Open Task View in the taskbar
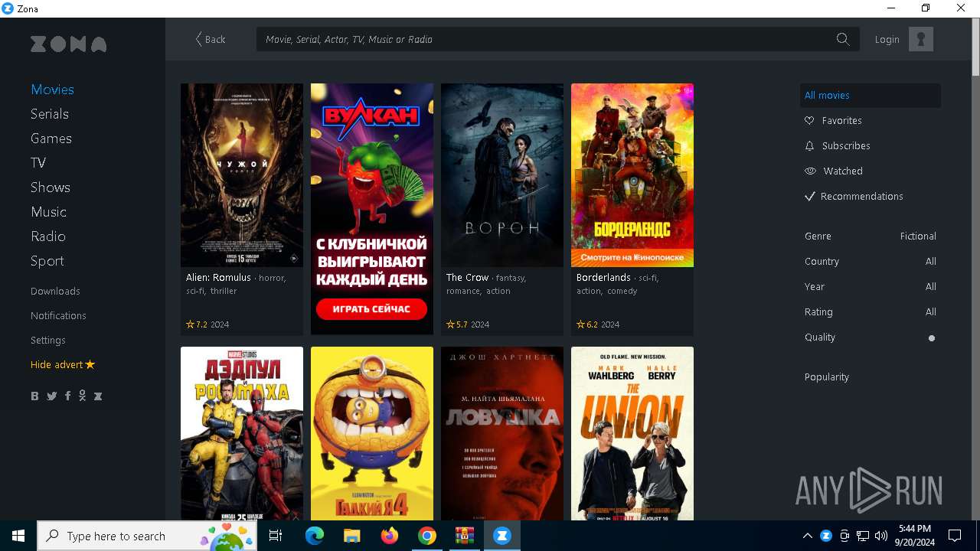Image resolution: width=980 pixels, height=551 pixels. [x=276, y=536]
